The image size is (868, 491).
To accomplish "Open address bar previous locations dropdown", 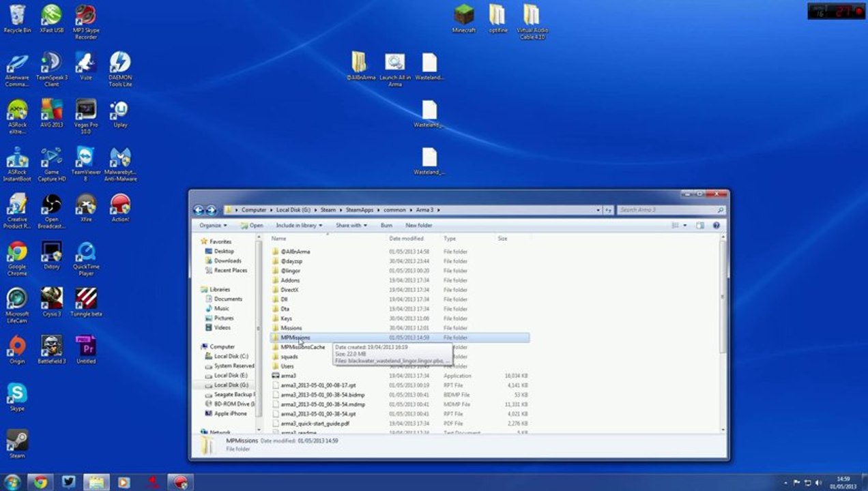I will pyautogui.click(x=597, y=210).
